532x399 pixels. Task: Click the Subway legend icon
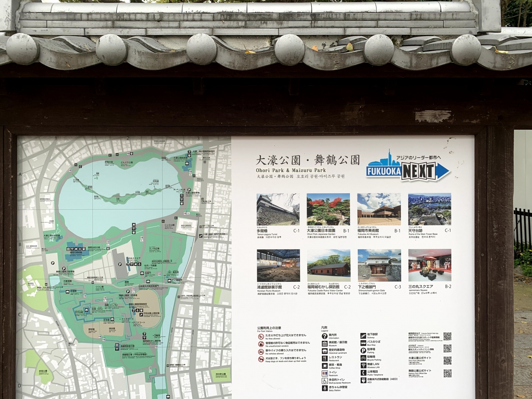click(x=363, y=335)
